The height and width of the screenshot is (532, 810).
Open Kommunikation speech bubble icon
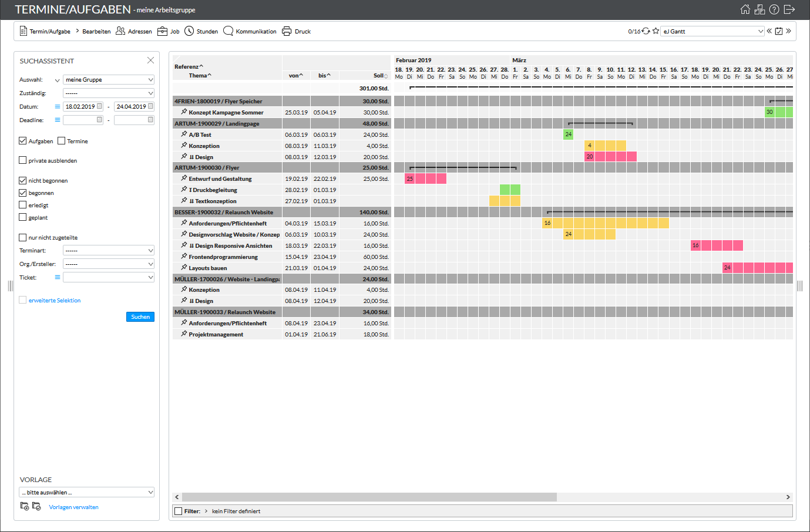pyautogui.click(x=228, y=31)
